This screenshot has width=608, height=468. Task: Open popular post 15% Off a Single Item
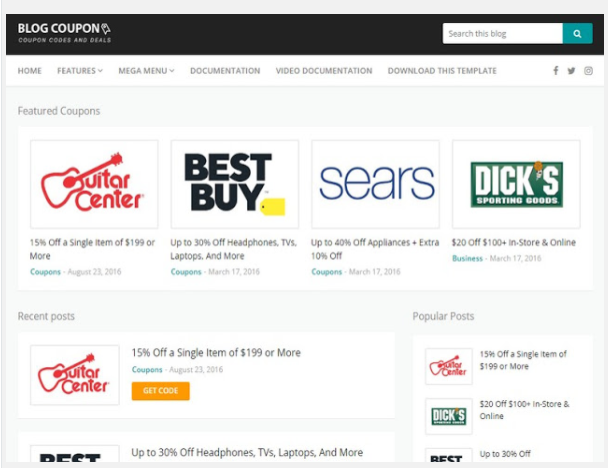[x=523, y=360]
